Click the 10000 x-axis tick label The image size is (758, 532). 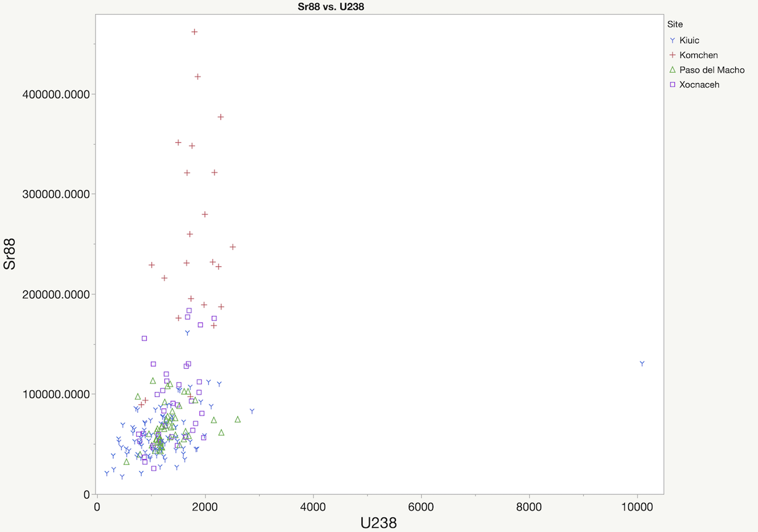coord(637,507)
